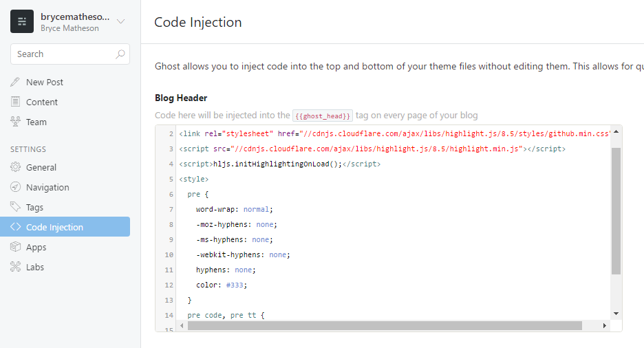
Task: Click the New Post pencil icon
Action: tap(15, 82)
